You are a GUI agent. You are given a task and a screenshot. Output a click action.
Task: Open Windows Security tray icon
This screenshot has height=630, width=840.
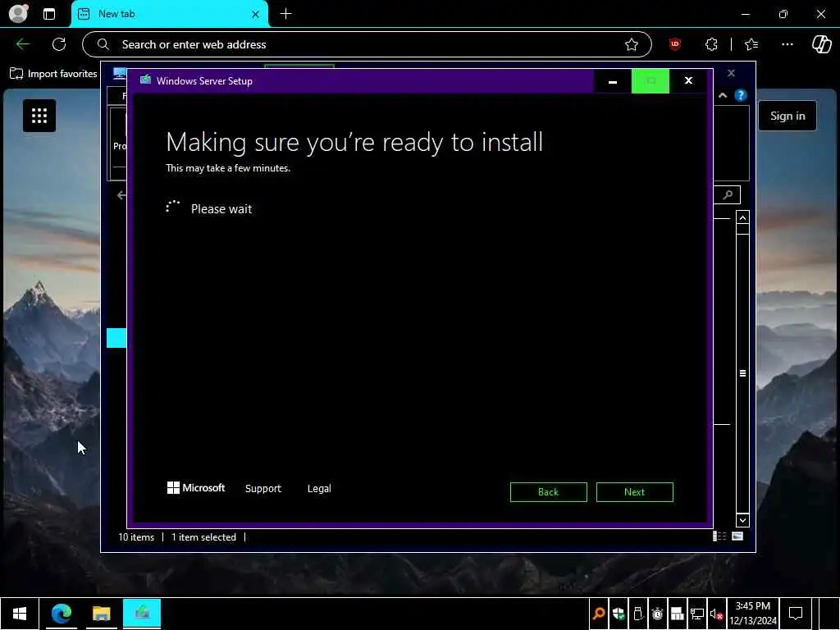[619, 614]
